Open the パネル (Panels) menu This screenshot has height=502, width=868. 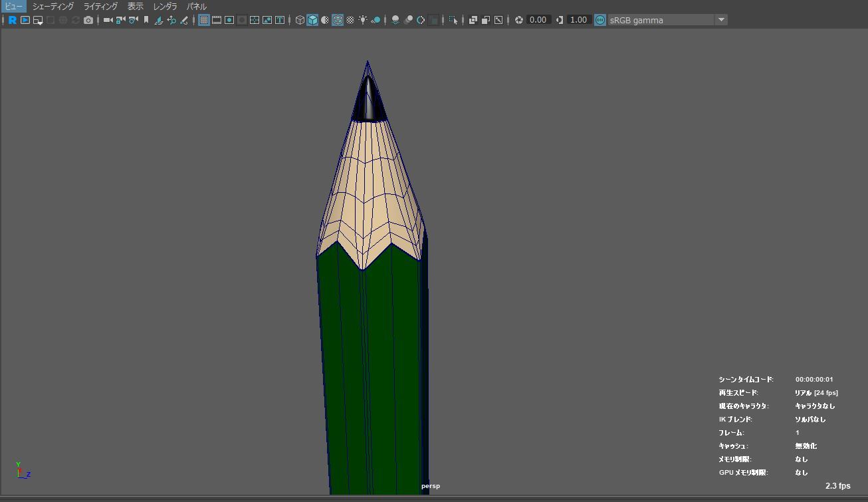point(196,6)
